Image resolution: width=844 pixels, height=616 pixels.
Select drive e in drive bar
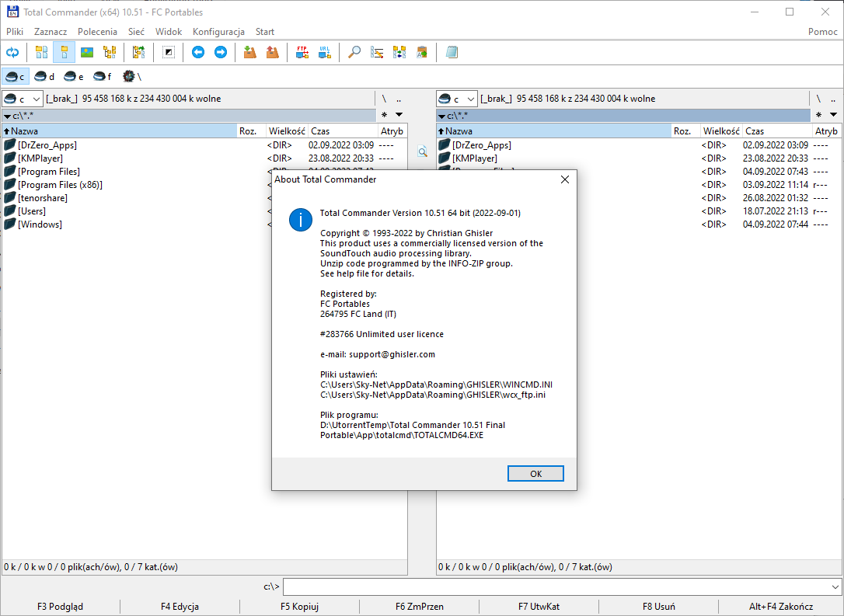pos(74,77)
